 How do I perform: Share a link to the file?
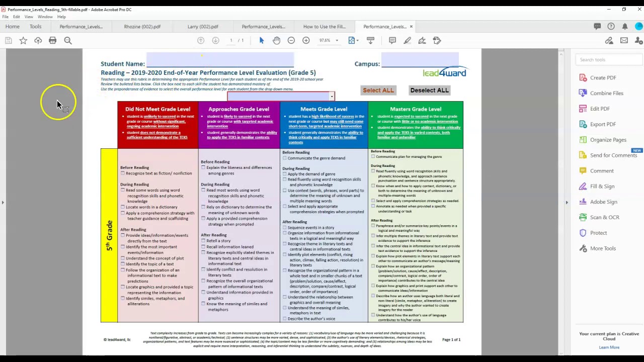point(609,40)
